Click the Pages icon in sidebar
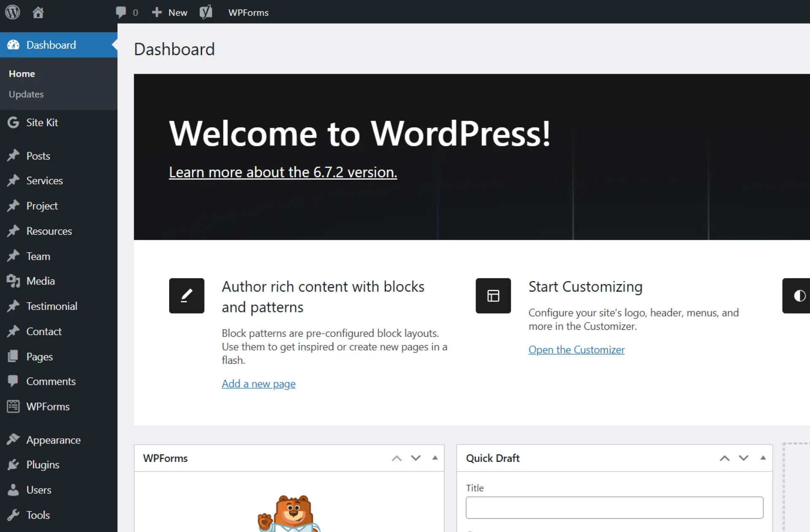810x532 pixels. [13, 356]
